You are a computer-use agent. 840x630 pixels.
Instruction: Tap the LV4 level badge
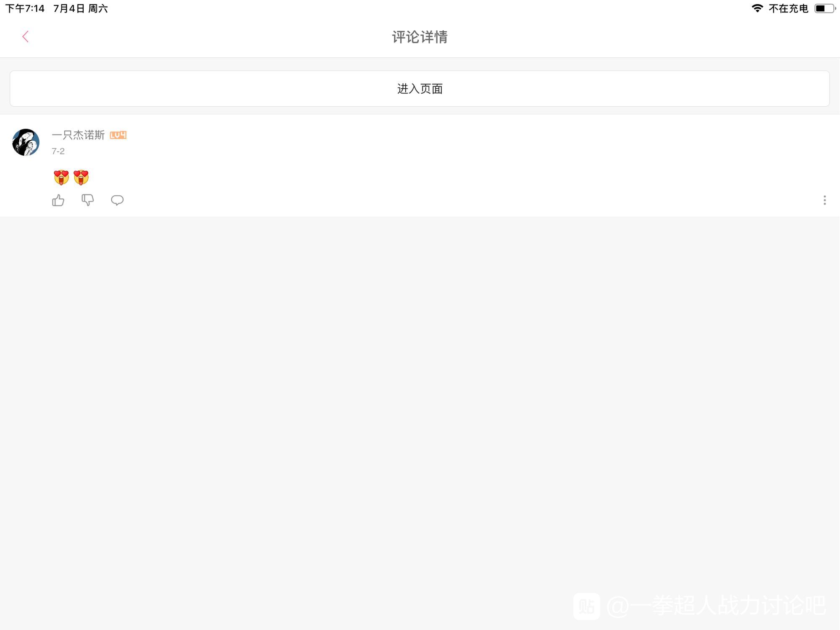[118, 135]
